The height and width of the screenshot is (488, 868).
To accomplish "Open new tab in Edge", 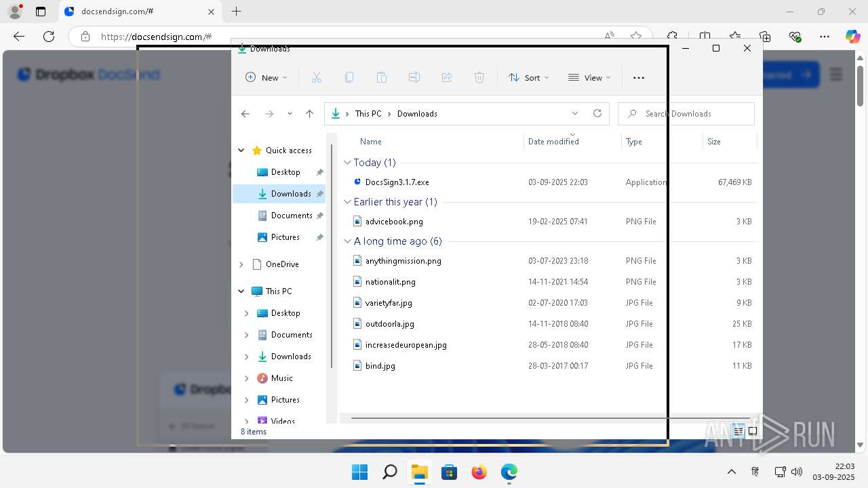I will (236, 12).
